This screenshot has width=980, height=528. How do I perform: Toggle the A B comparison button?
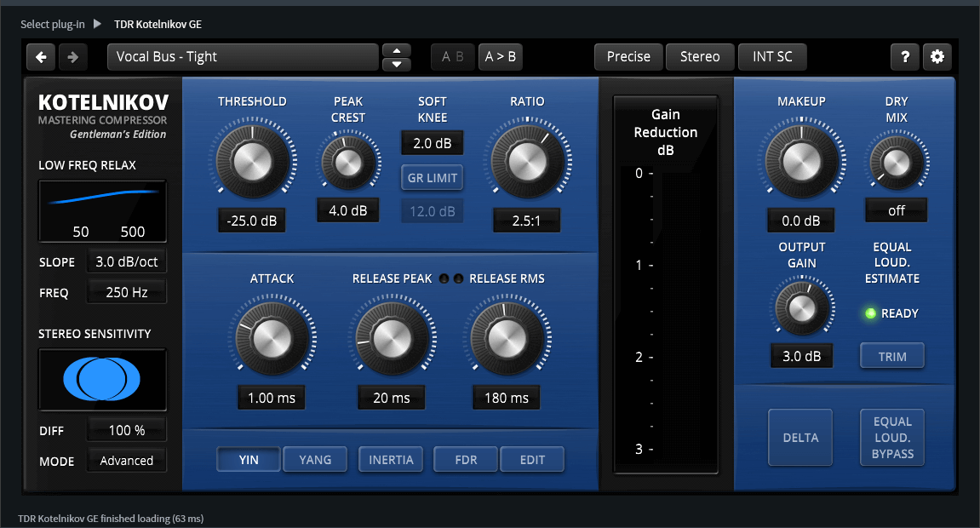point(452,57)
